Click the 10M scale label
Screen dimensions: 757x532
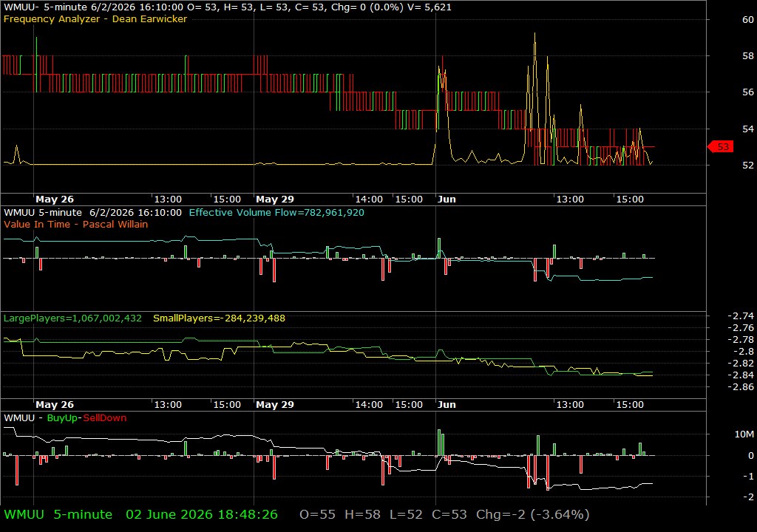click(x=744, y=434)
